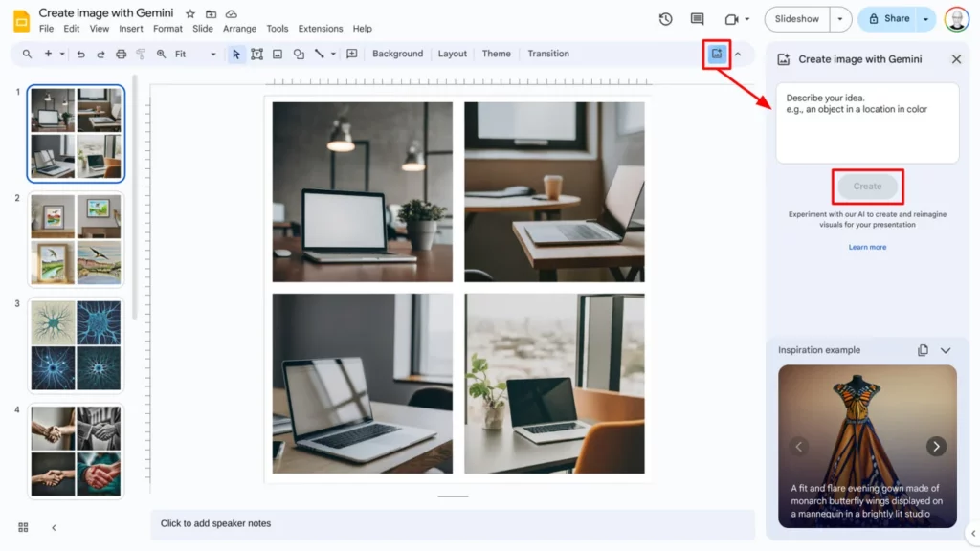Undo the last action
Image resolution: width=980 pixels, height=551 pixels.
click(80, 54)
